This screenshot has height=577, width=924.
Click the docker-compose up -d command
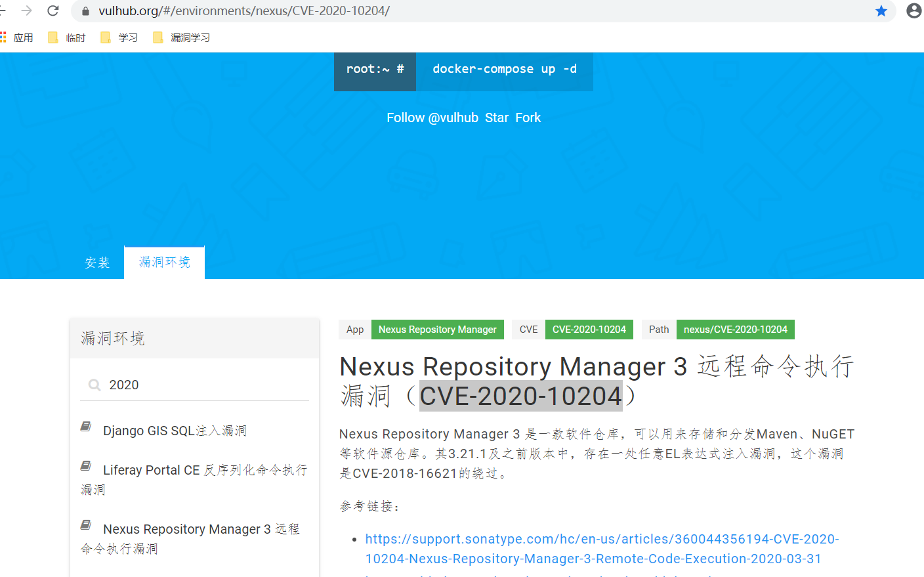click(505, 69)
